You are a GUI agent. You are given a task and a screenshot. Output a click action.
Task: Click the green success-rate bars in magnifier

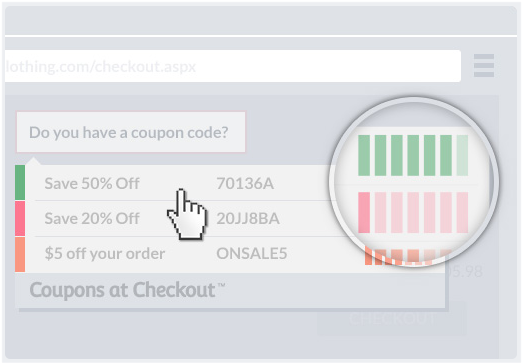click(x=413, y=155)
